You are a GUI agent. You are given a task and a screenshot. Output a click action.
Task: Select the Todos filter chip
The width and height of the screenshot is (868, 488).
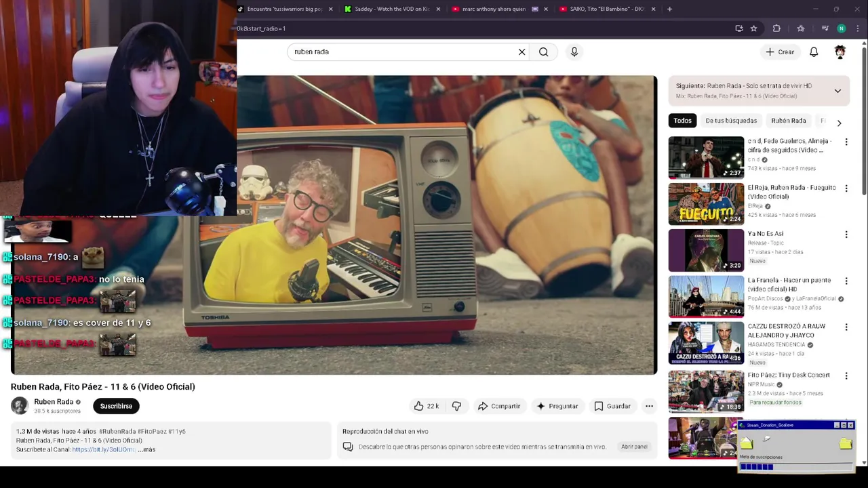[x=683, y=121]
